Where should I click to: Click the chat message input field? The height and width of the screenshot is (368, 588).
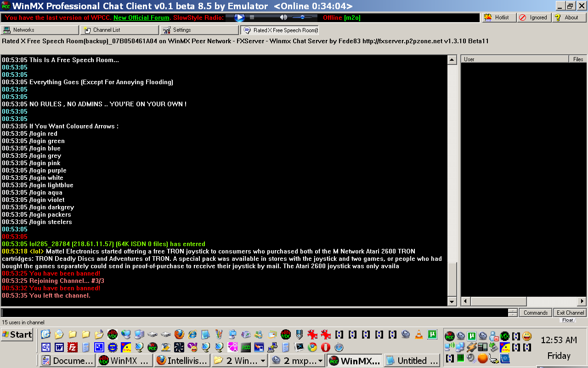pos(254,312)
